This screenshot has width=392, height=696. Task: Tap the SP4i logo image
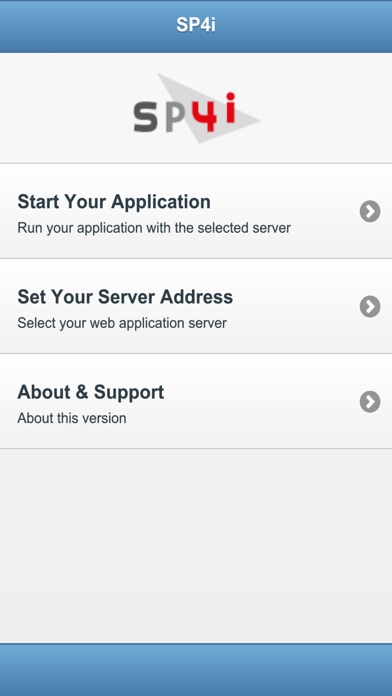(196, 109)
